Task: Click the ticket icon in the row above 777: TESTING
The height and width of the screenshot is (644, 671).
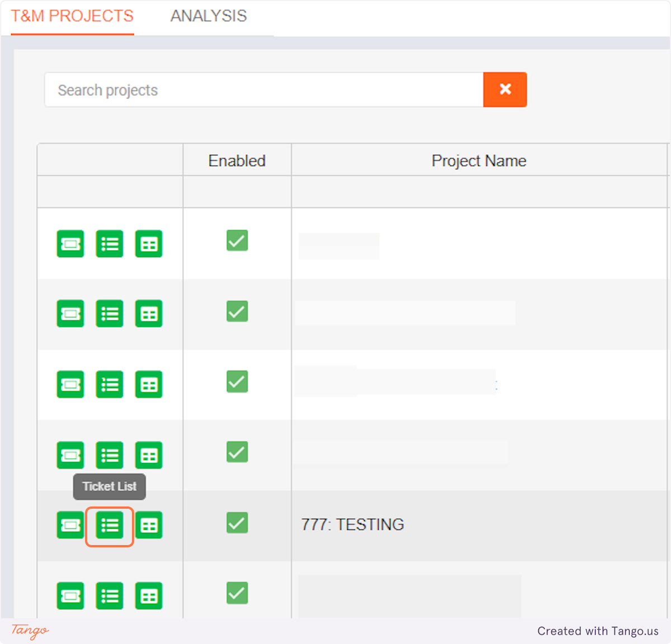Action: point(70,455)
